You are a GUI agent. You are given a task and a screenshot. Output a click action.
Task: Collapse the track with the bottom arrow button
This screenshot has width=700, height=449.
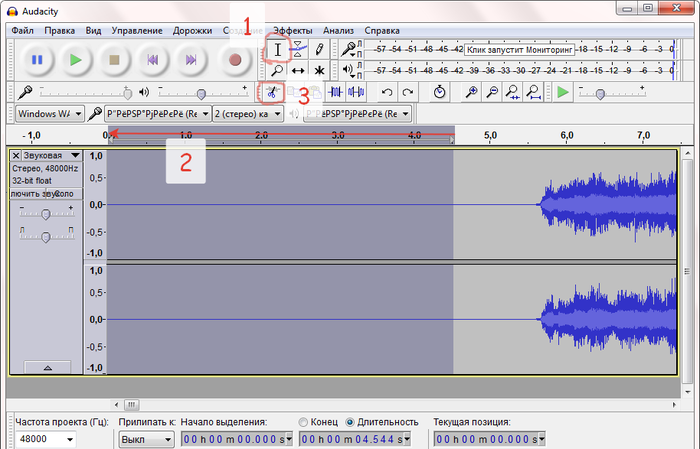click(46, 368)
